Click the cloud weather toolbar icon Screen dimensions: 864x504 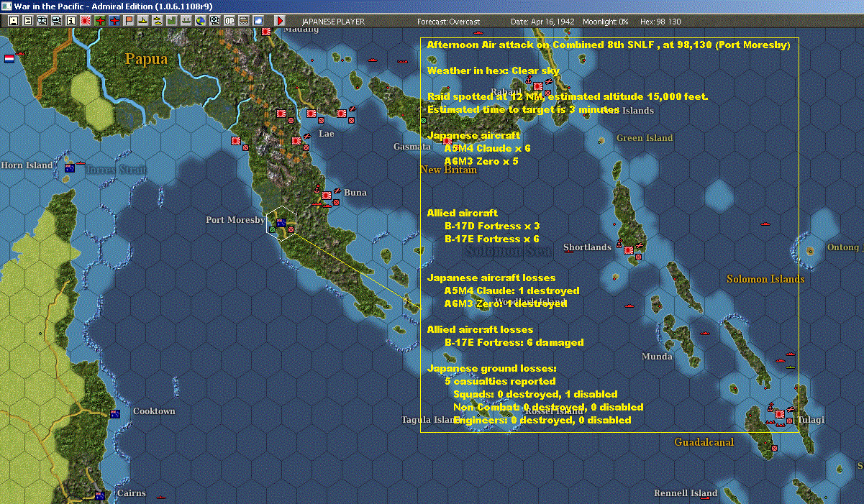pos(258,21)
